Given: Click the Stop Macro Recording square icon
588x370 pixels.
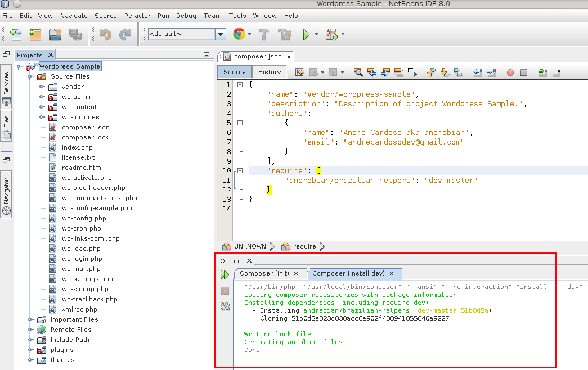Looking at the screenshot, I should (524, 73).
